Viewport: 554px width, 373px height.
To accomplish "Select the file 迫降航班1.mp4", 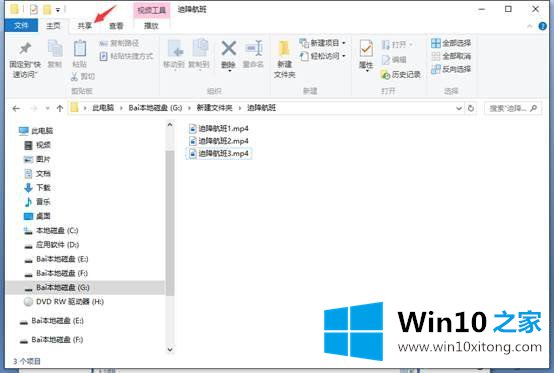I will (x=218, y=128).
